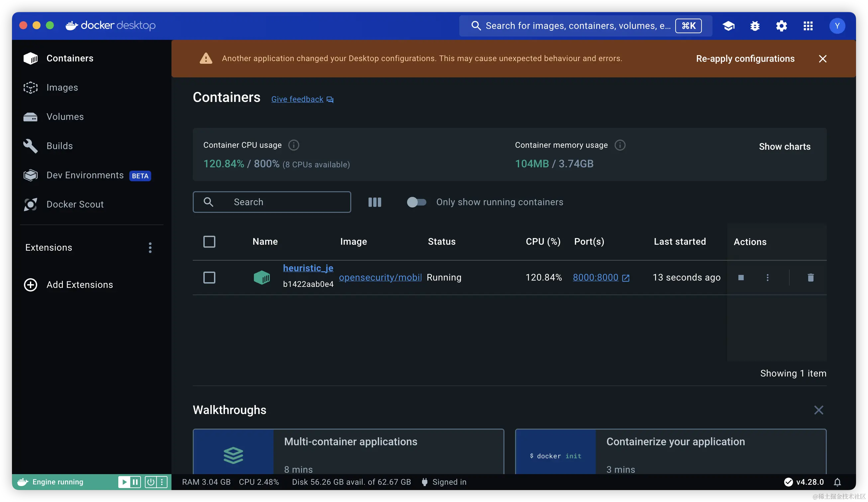This screenshot has height=502, width=868.
Task: Delete the heuristic_je container with trash icon
Action: tap(811, 277)
